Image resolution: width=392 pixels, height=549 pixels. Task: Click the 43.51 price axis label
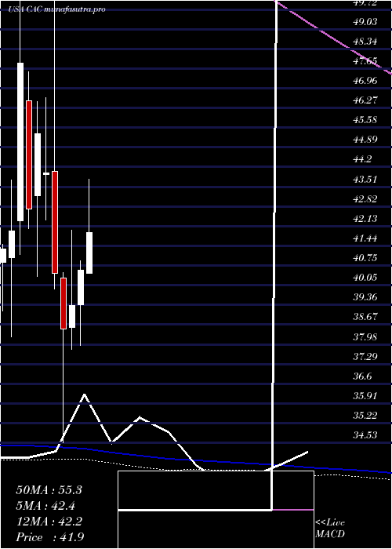pyautogui.click(x=365, y=180)
